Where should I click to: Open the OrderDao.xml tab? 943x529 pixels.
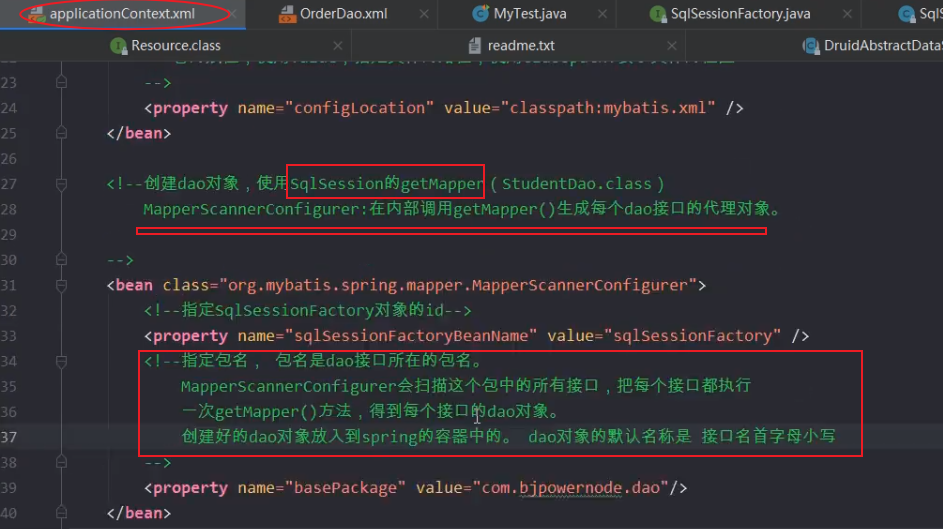[x=343, y=13]
